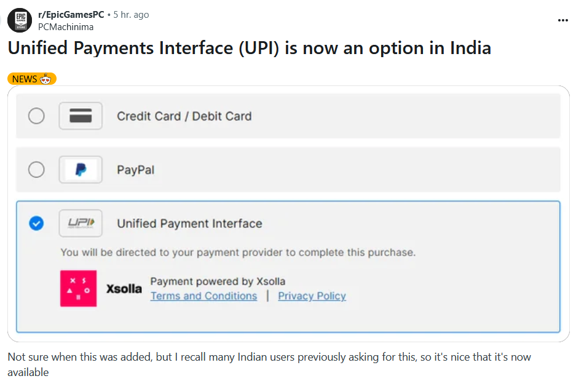
Task: Open the r/EpicGamesPC subreddit link
Action: (x=71, y=15)
